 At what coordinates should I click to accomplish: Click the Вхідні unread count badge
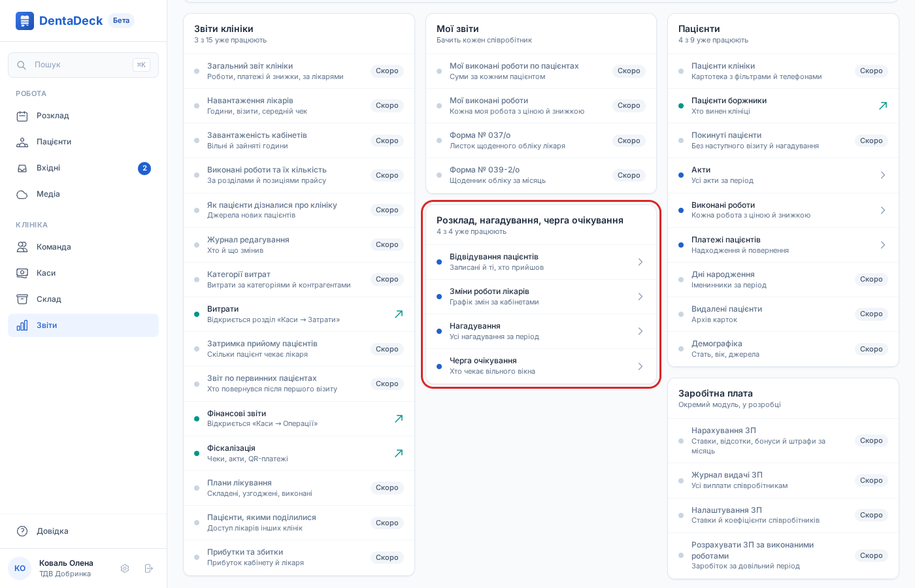coord(144,169)
